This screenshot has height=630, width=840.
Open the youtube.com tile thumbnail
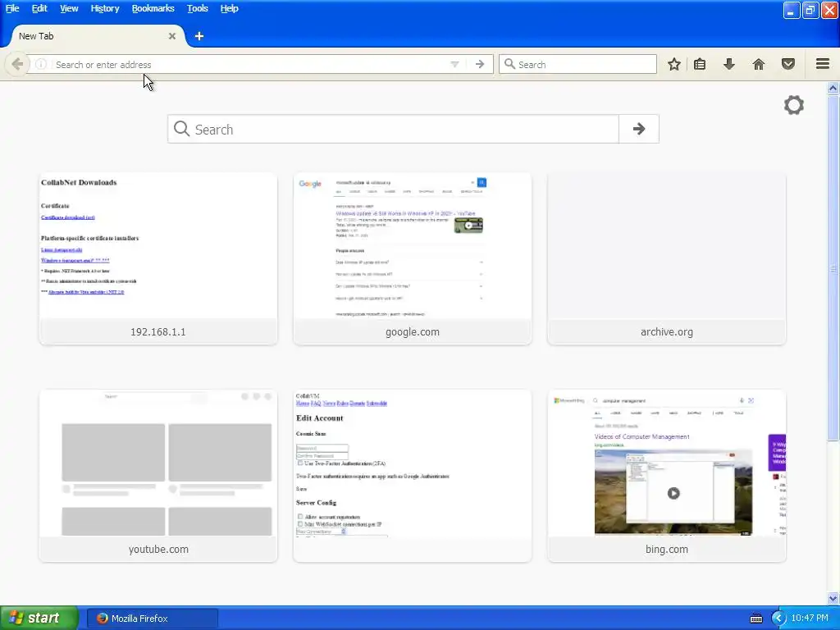[x=158, y=463]
